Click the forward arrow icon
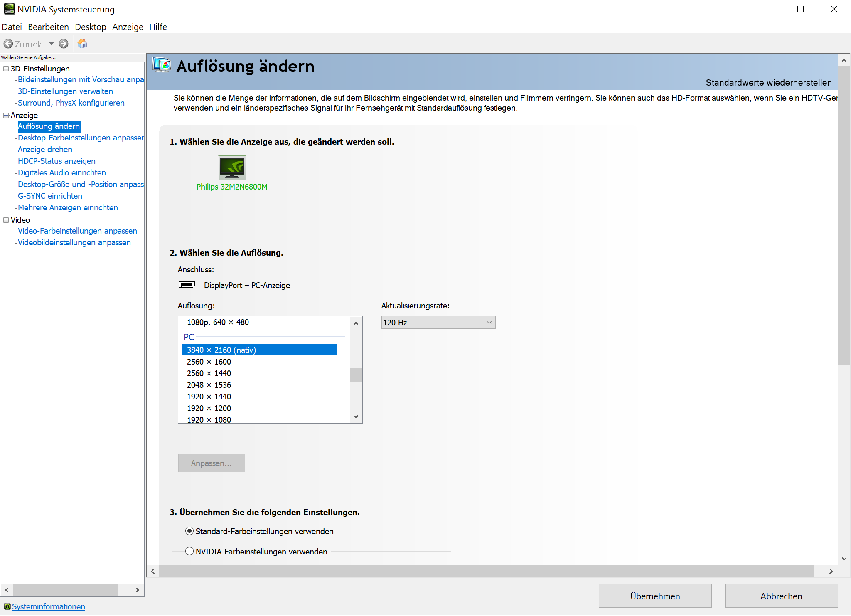The image size is (851, 616). [64, 44]
